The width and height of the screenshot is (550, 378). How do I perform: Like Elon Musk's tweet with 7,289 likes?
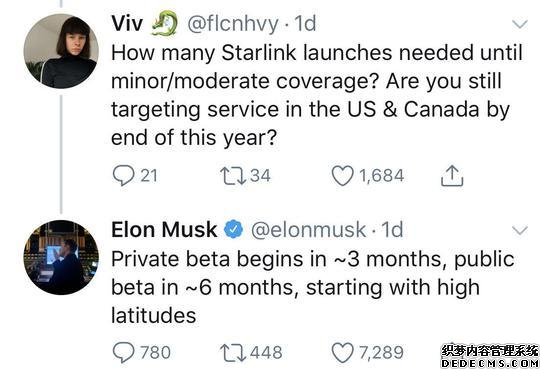pos(343,353)
